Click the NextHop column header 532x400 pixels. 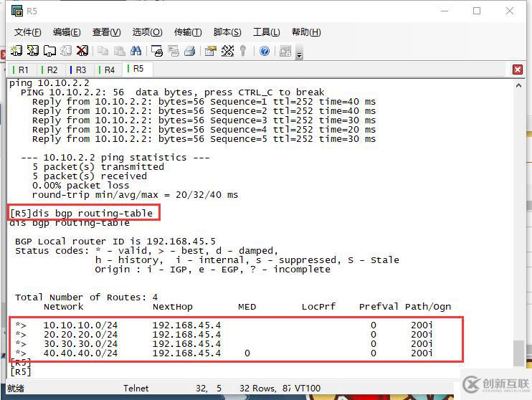[172, 307]
